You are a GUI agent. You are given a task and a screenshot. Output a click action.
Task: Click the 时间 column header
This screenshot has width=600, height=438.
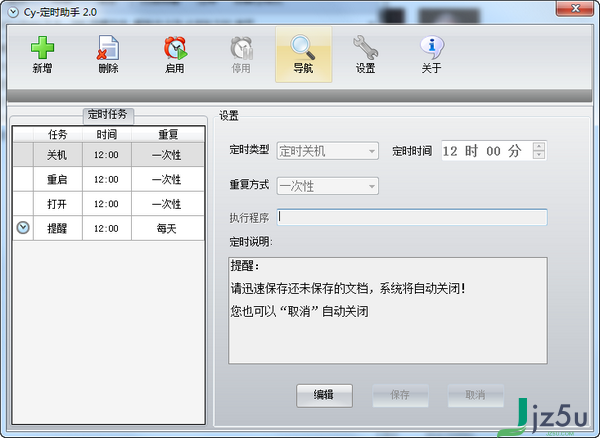[x=107, y=134]
